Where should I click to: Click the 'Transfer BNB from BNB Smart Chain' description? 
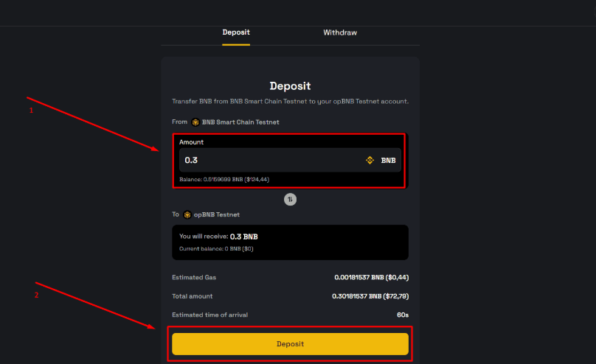point(290,102)
